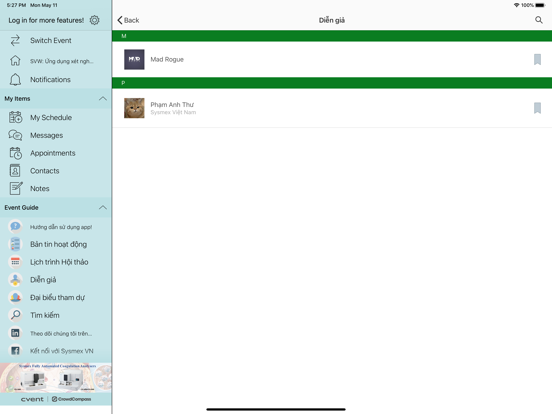Collapse the My Items section

coord(103,99)
